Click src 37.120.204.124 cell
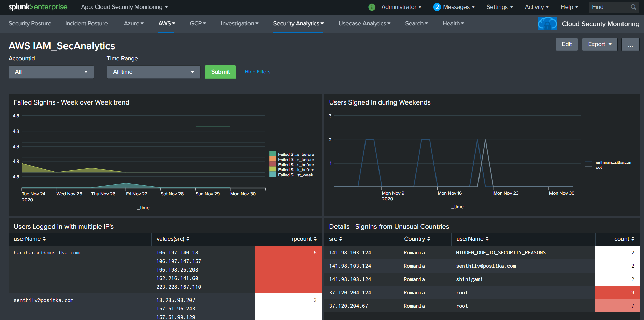This screenshot has height=320, width=644. [350, 293]
